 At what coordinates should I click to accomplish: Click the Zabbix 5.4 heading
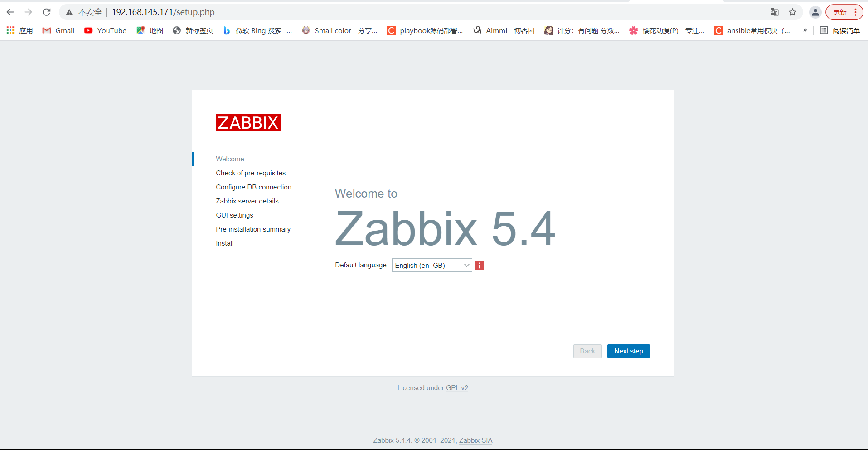click(445, 229)
